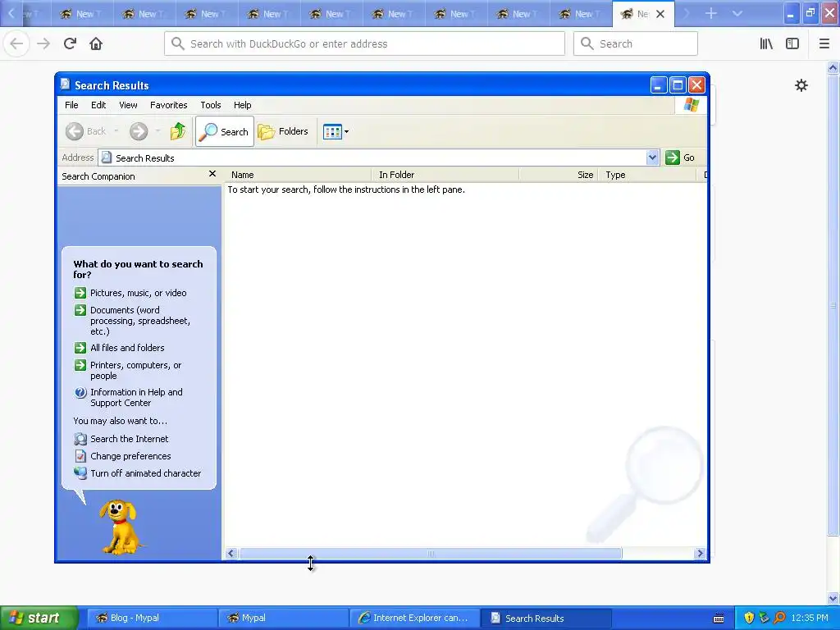Click the on-screen keyboard tray icon
The width and height of the screenshot is (840, 630).
tap(719, 619)
